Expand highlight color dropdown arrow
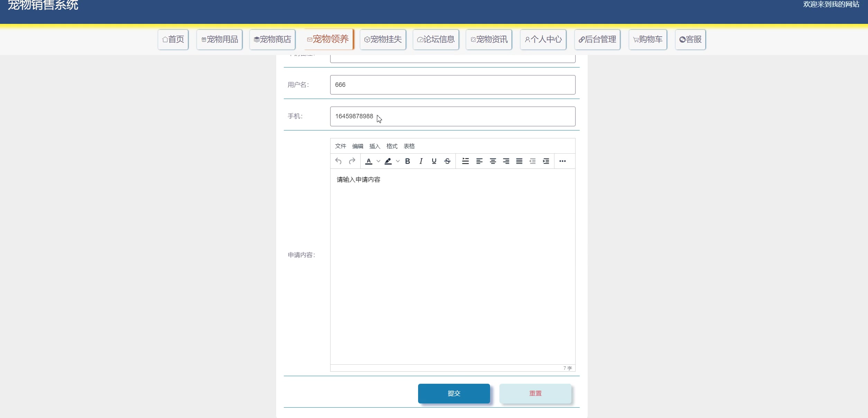Image resolution: width=868 pixels, height=418 pixels. point(398,161)
